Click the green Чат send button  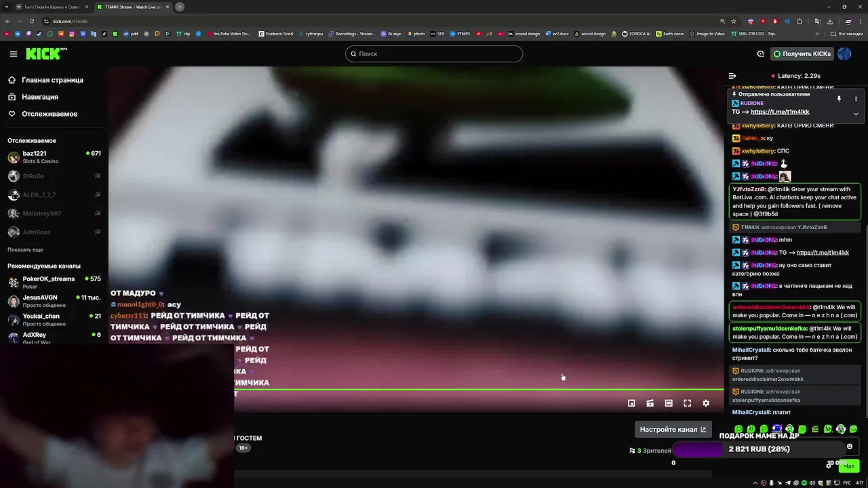click(x=848, y=466)
